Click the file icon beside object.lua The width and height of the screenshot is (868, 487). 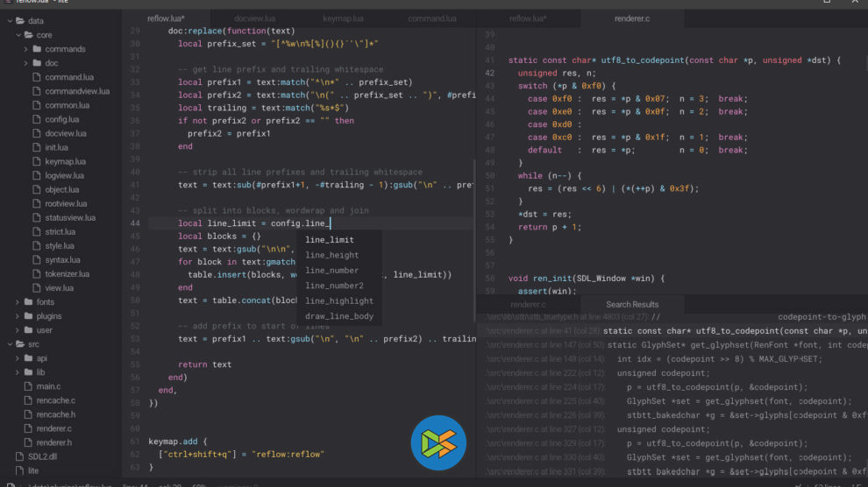[37, 189]
